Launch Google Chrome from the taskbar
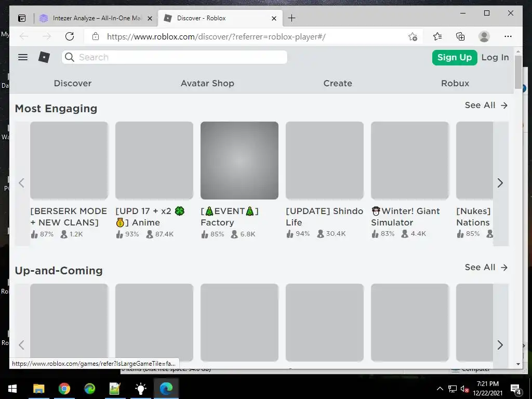 point(64,389)
